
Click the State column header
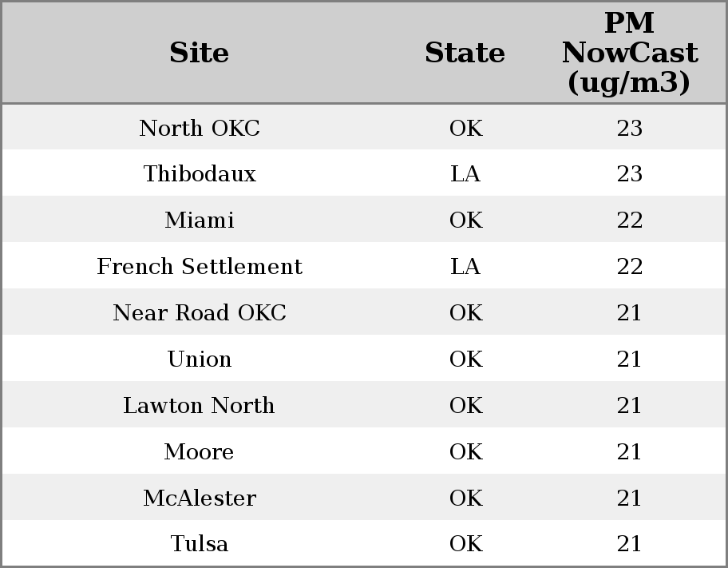(x=465, y=53)
